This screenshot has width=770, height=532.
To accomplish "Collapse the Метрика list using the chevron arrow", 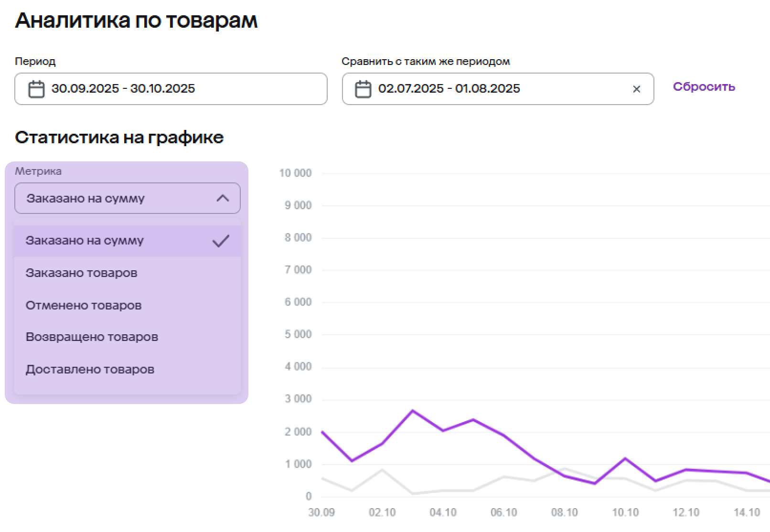I will coord(223,199).
